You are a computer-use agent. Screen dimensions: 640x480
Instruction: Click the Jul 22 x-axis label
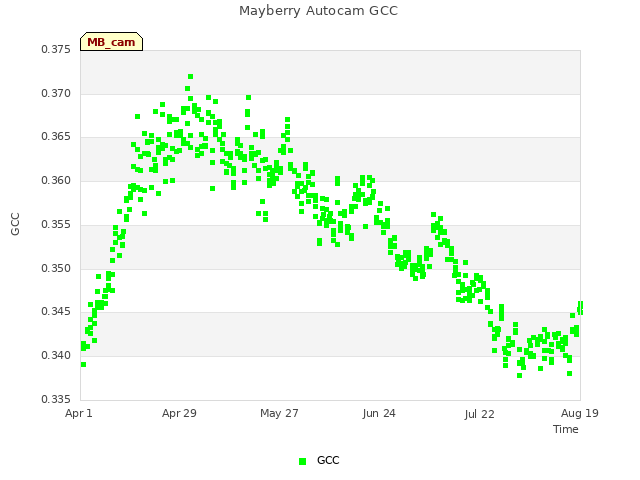(479, 414)
